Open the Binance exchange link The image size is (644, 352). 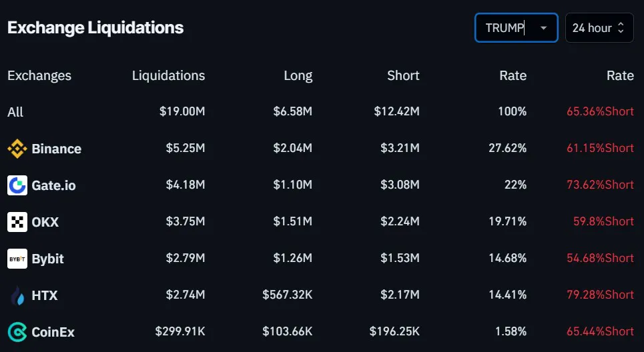click(56, 149)
